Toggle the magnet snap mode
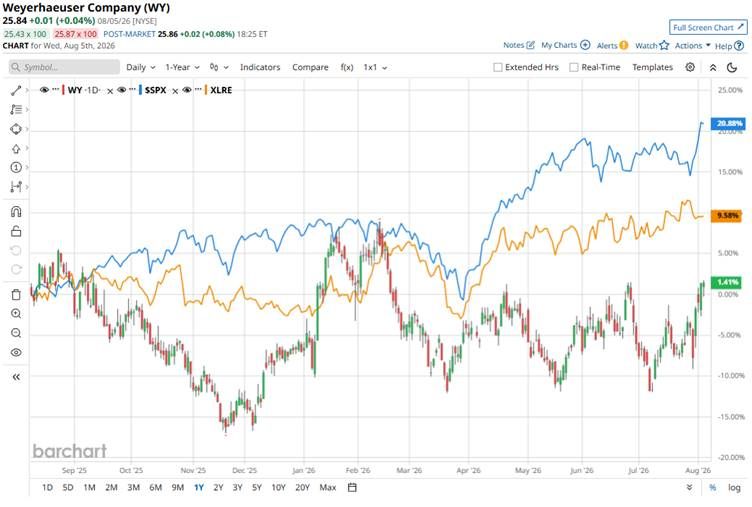 coord(16,212)
